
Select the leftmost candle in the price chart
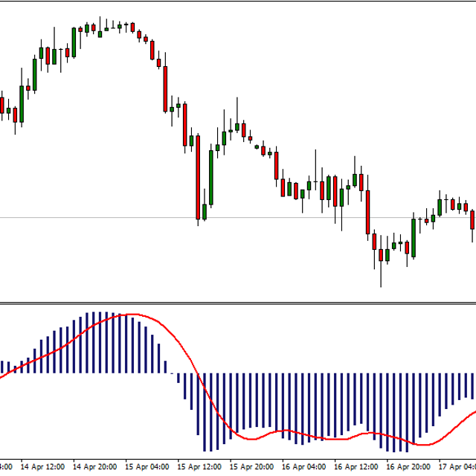tap(2, 104)
